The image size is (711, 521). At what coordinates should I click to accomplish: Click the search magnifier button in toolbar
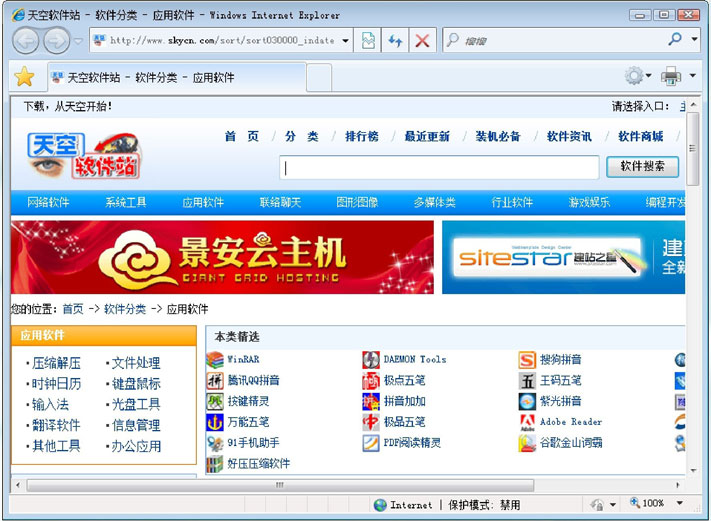tap(675, 40)
